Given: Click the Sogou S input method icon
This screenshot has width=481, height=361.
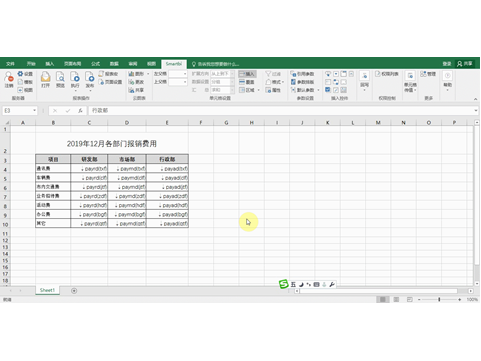Looking at the screenshot, I should (x=283, y=284).
